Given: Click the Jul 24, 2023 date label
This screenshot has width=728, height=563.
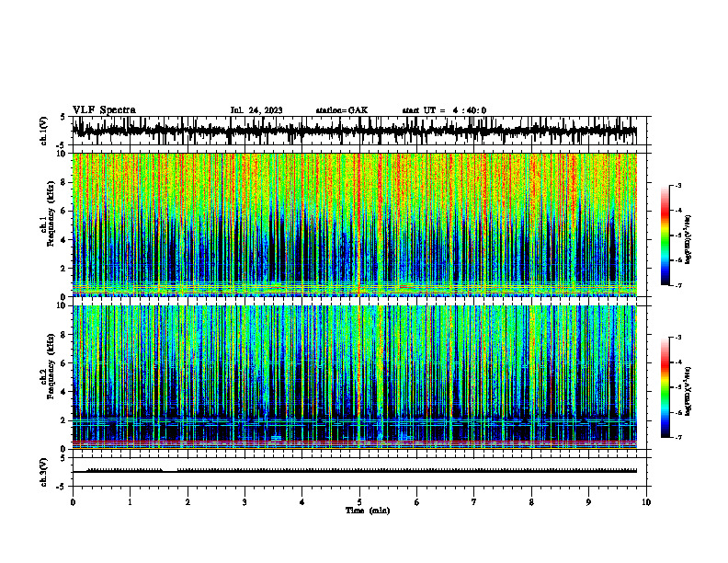Looking at the screenshot, I should pyautogui.click(x=256, y=110).
